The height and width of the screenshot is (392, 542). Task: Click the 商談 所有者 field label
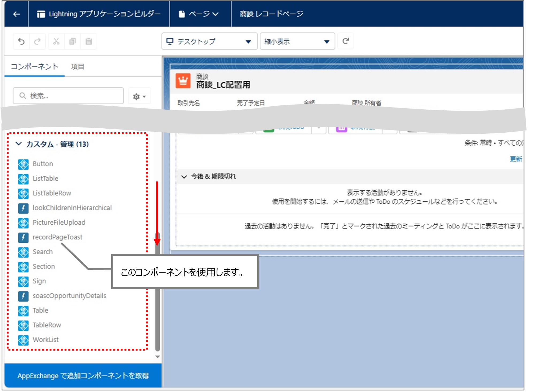[x=366, y=103]
